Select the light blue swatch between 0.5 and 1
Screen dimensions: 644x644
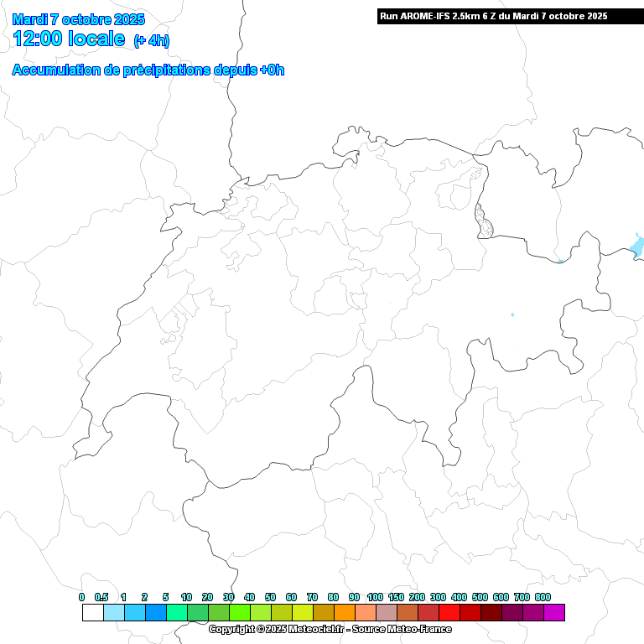pyautogui.click(x=113, y=613)
